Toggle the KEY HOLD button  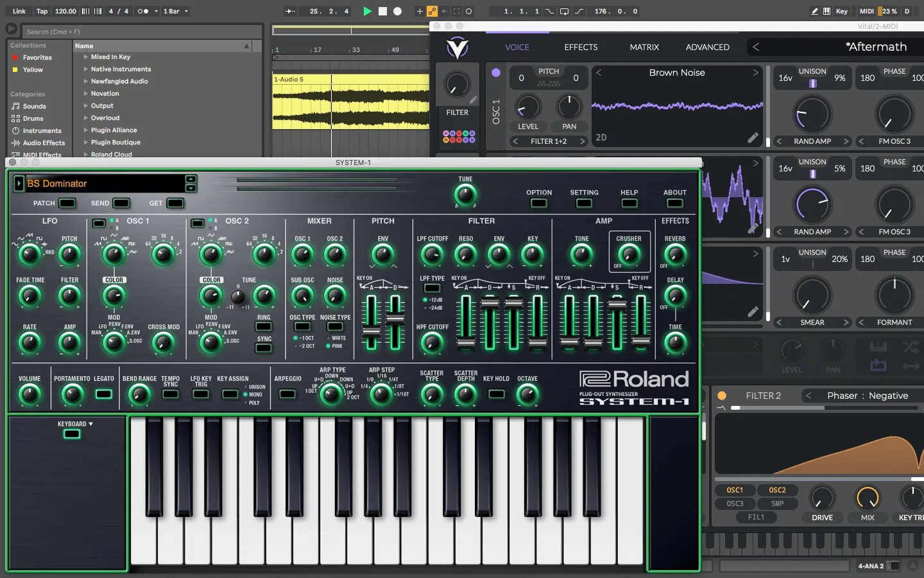[496, 394]
